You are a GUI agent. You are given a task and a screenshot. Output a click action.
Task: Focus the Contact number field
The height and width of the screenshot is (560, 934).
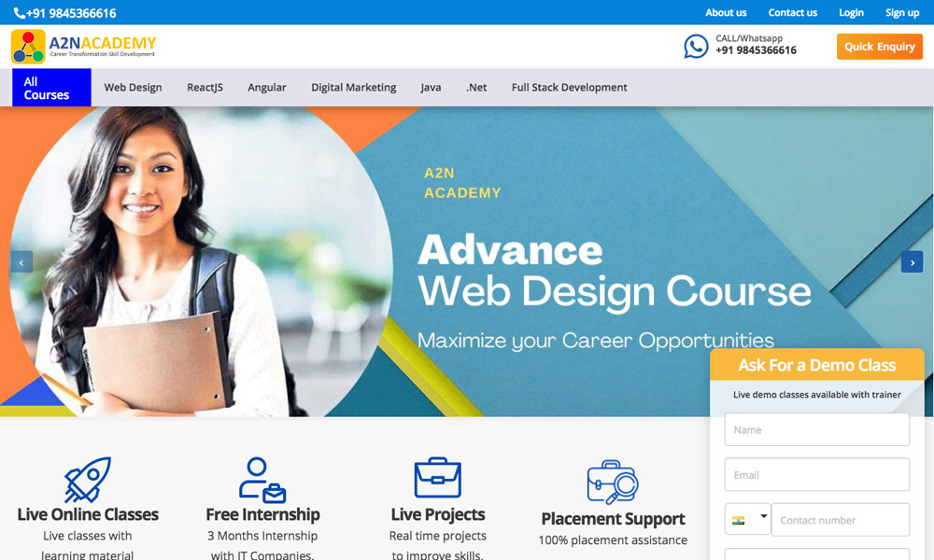[841, 520]
